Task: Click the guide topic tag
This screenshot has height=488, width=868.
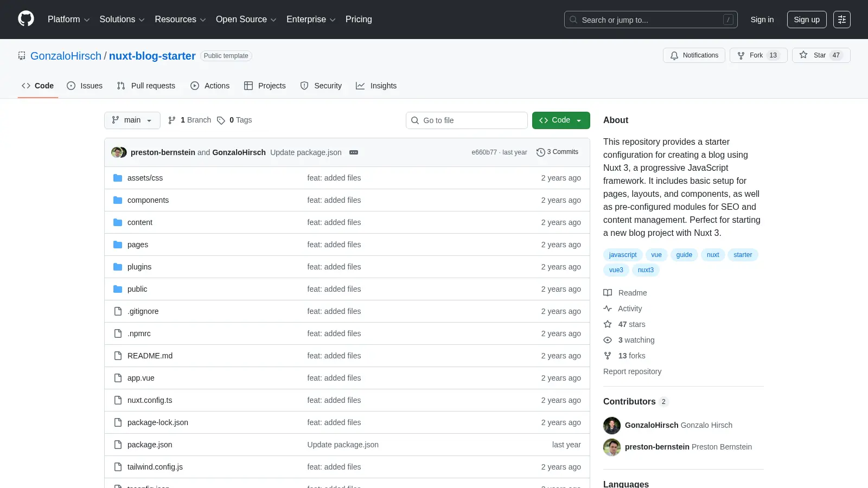Action: 684,255
